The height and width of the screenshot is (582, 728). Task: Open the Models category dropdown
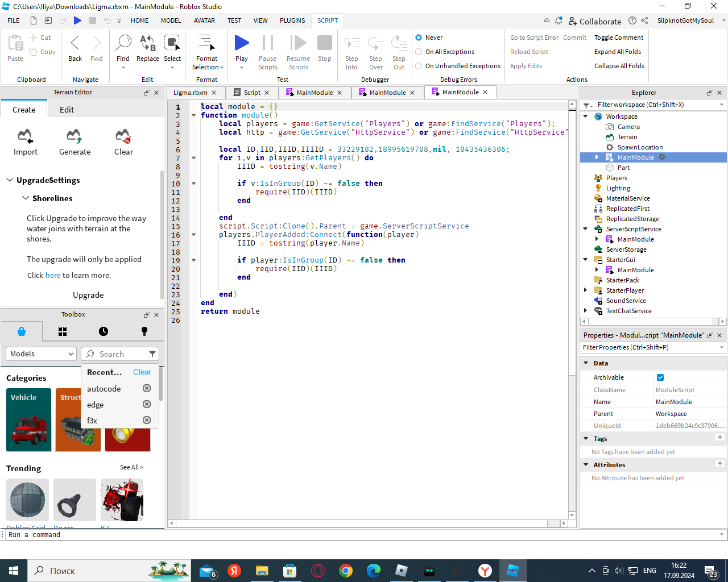(x=41, y=354)
